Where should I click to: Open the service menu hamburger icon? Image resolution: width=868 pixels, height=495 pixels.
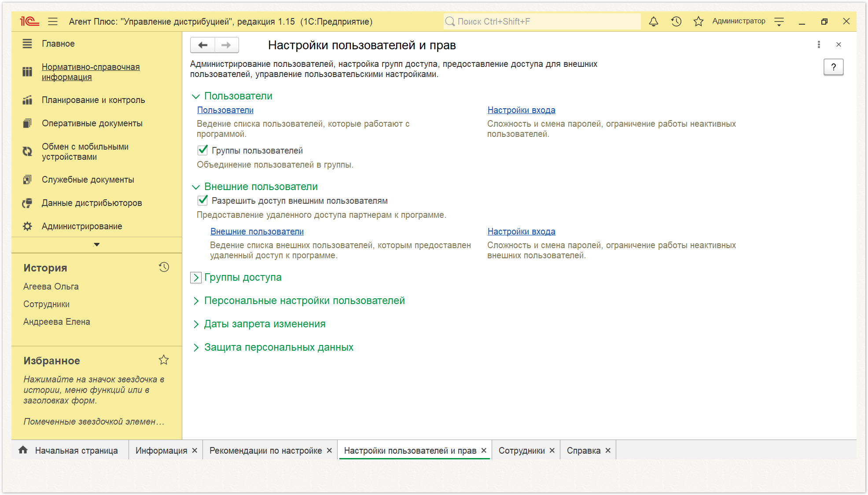53,21
